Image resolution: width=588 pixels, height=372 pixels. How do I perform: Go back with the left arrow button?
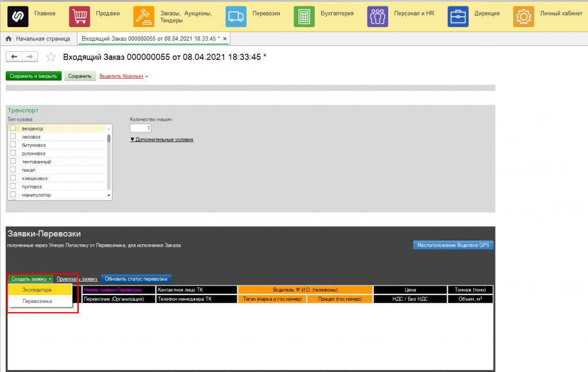(x=14, y=57)
